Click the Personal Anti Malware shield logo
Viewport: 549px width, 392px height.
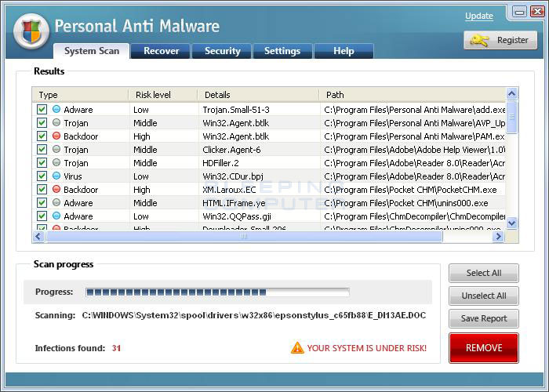(31, 32)
